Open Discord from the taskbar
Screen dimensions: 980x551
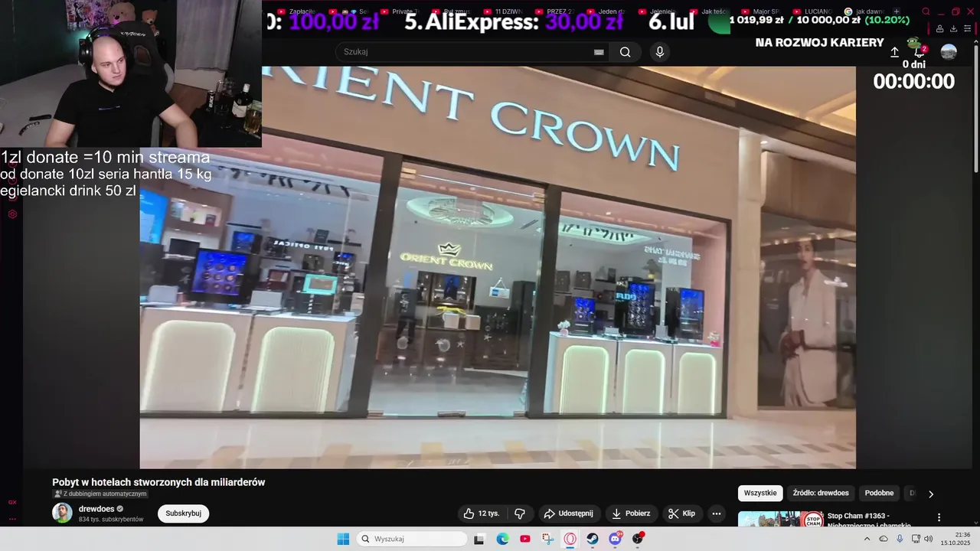pos(615,539)
